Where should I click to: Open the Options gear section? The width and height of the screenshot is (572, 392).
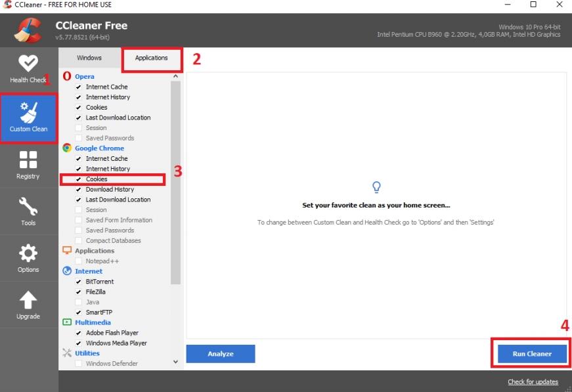[28, 258]
